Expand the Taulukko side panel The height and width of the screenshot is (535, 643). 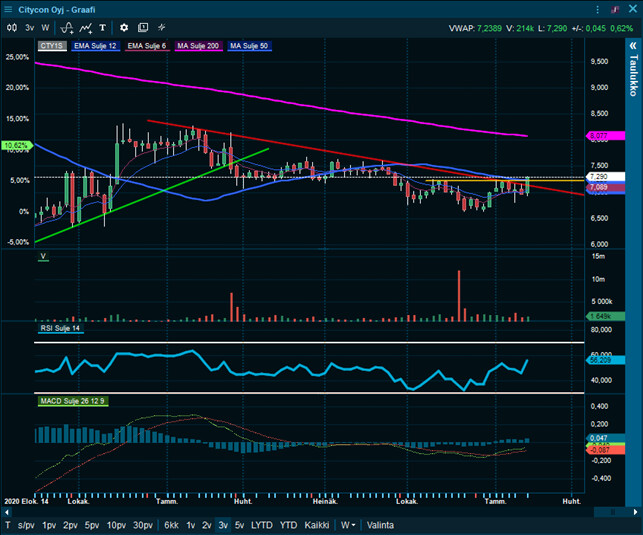coord(632,75)
